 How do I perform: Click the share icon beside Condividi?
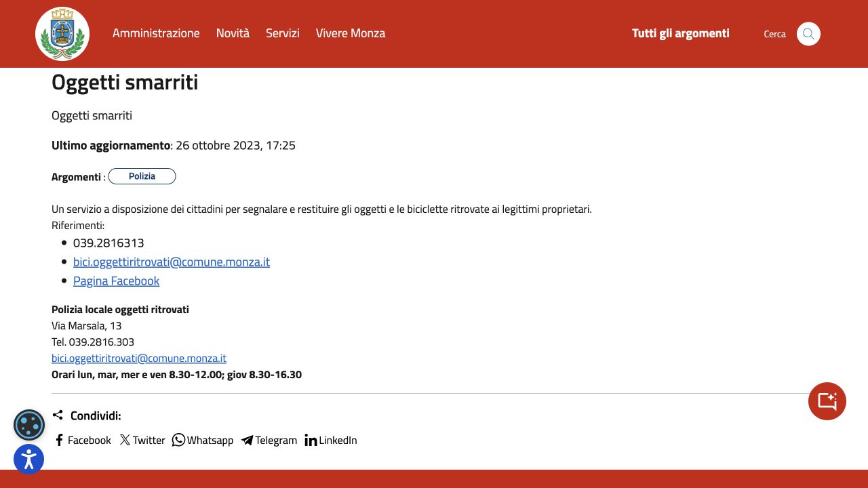(58, 415)
